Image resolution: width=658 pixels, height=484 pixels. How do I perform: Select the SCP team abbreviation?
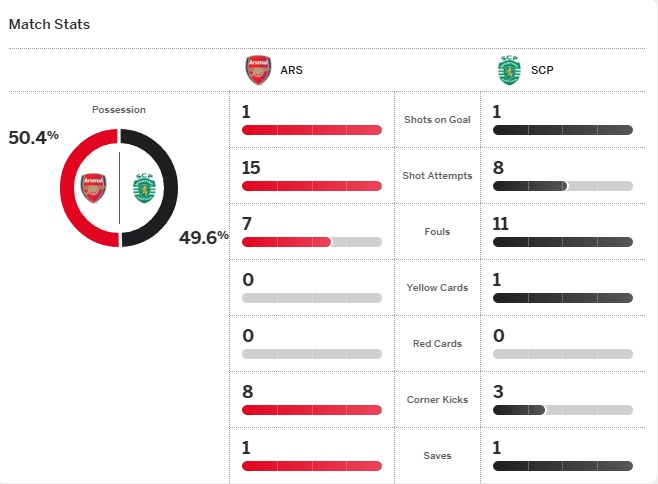(542, 71)
